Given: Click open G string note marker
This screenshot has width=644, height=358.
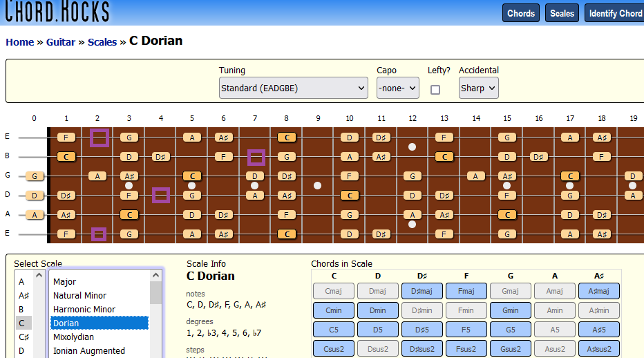Looking at the screenshot, I should 35,176.
